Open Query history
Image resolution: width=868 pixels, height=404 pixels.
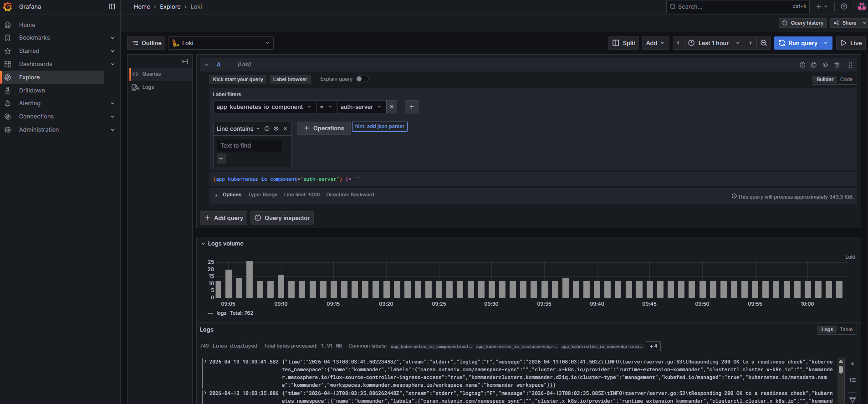[x=803, y=23]
